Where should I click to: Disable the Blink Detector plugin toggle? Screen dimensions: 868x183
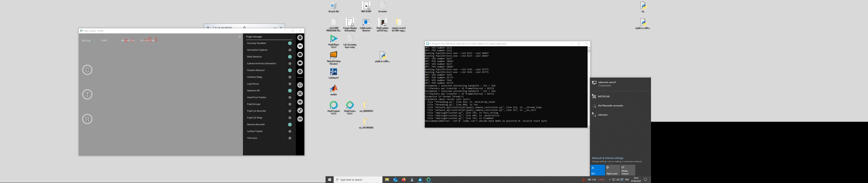pyautogui.click(x=289, y=57)
